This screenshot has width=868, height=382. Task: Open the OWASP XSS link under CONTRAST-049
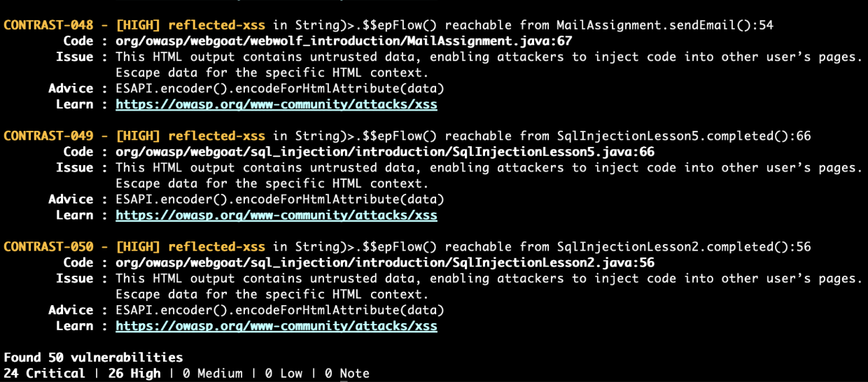(276, 215)
